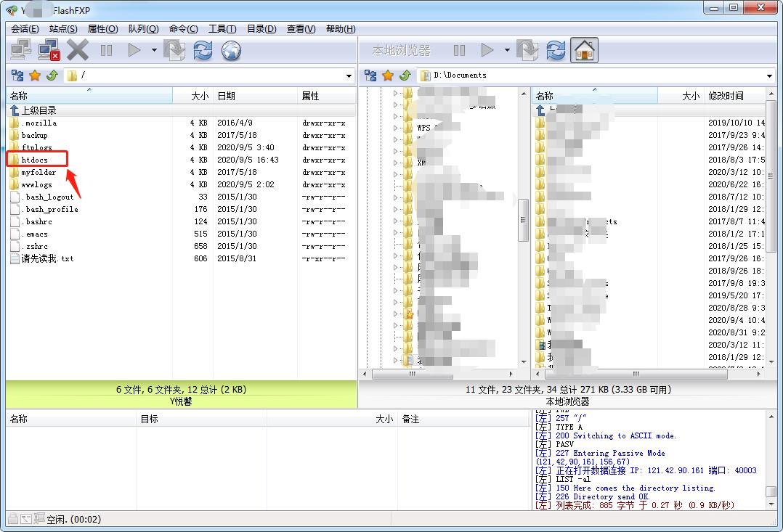The image size is (783, 532).
Task: Click the 目标 column header in queue pane
Action: click(x=201, y=420)
